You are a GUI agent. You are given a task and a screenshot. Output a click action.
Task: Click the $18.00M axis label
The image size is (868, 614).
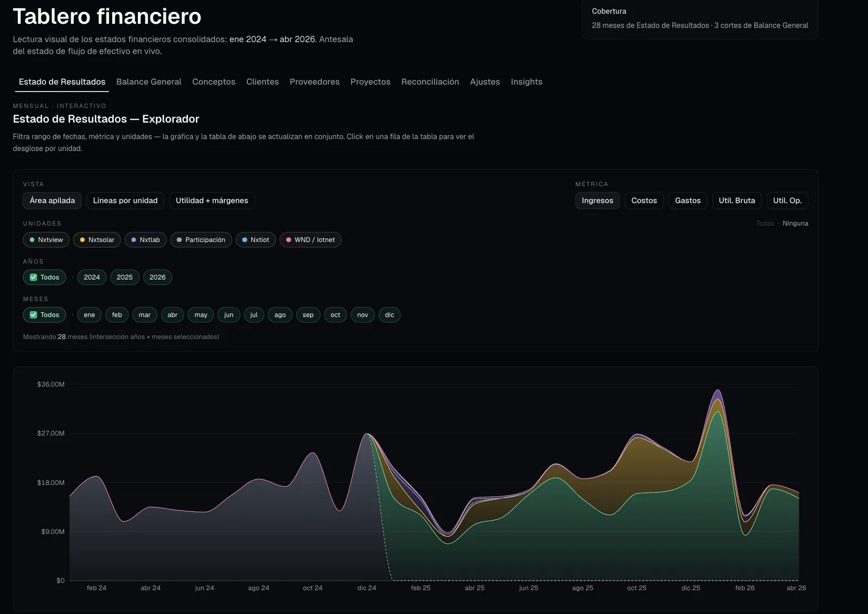tap(50, 483)
